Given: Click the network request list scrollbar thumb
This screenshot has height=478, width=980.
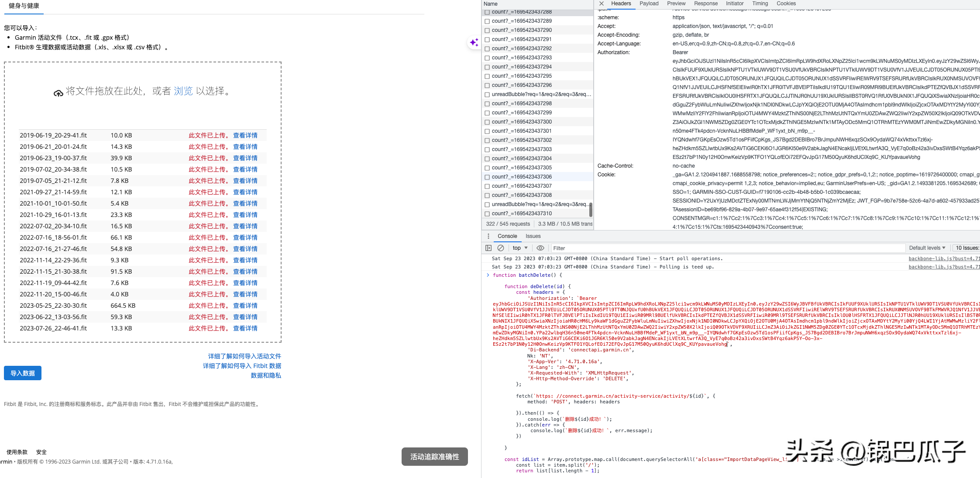Looking at the screenshot, I should 591,209.
